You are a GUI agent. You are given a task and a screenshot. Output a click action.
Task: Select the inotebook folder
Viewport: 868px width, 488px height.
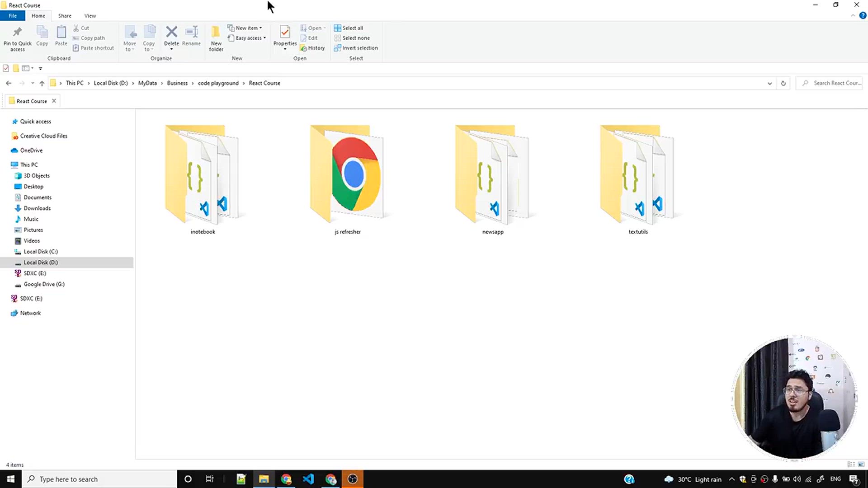(x=203, y=180)
